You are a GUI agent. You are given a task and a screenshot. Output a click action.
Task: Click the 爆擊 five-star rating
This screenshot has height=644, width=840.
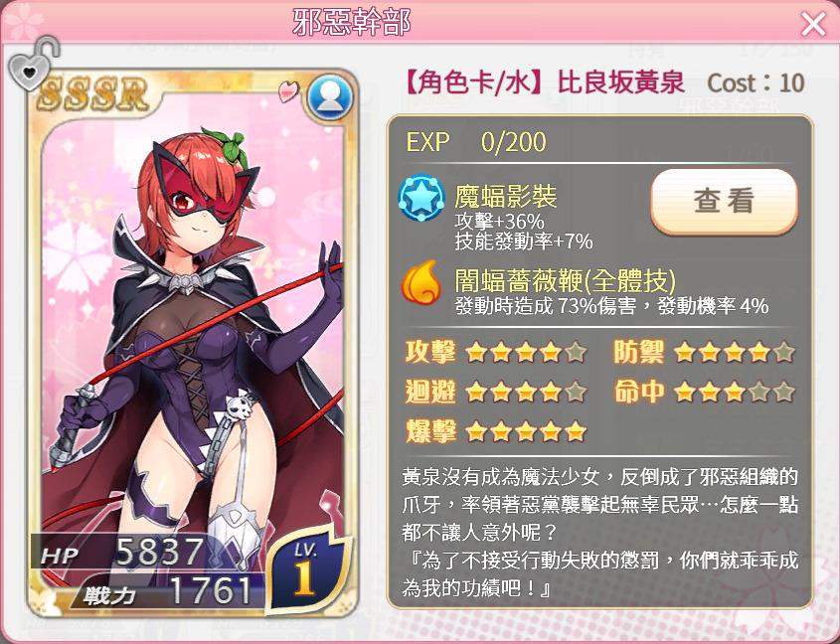526,431
